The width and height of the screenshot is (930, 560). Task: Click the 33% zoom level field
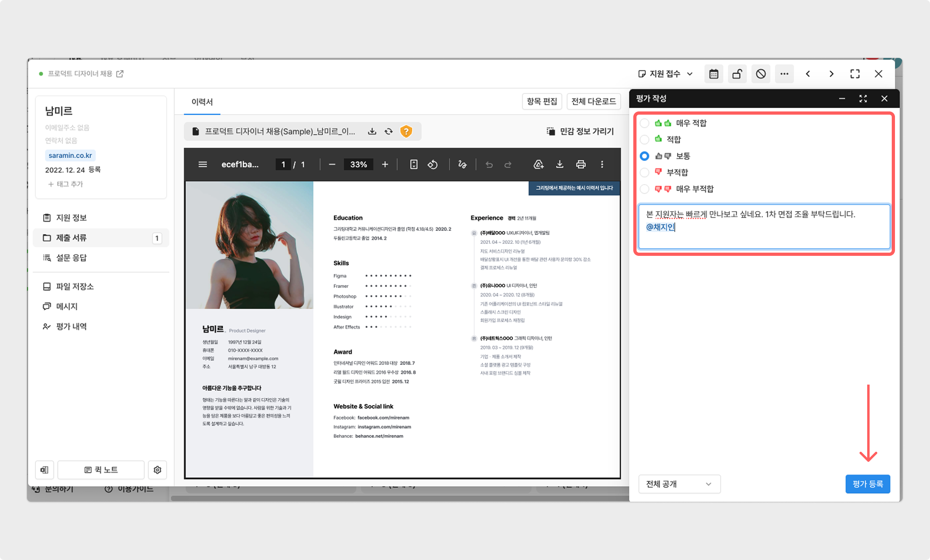(x=358, y=165)
